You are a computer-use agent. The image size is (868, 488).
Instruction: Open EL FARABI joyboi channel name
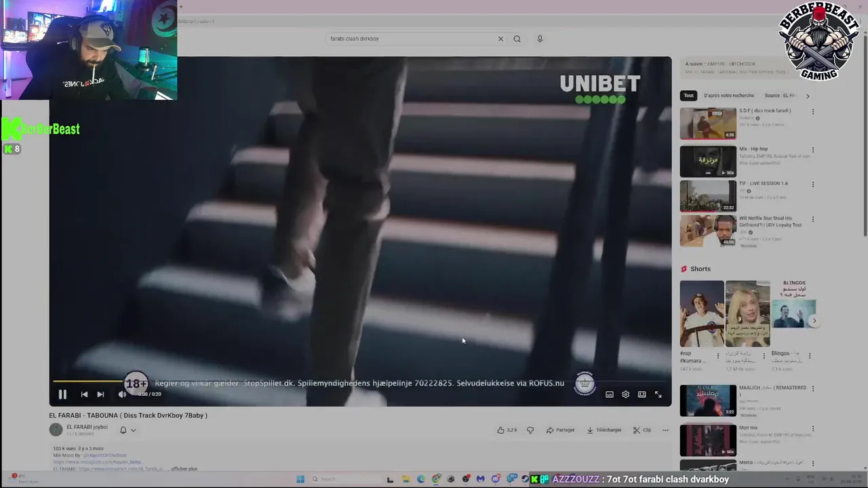pyautogui.click(x=87, y=427)
